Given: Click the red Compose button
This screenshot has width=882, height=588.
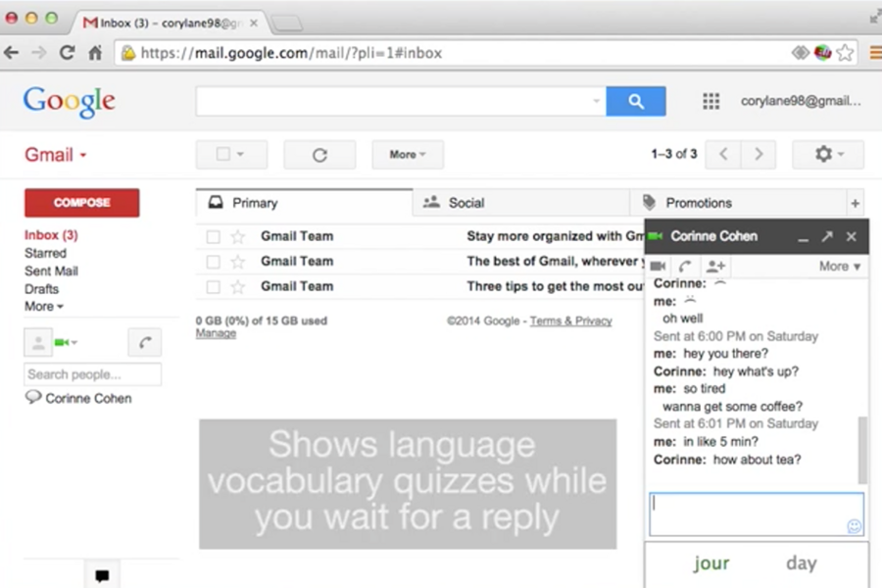Looking at the screenshot, I should pyautogui.click(x=82, y=203).
